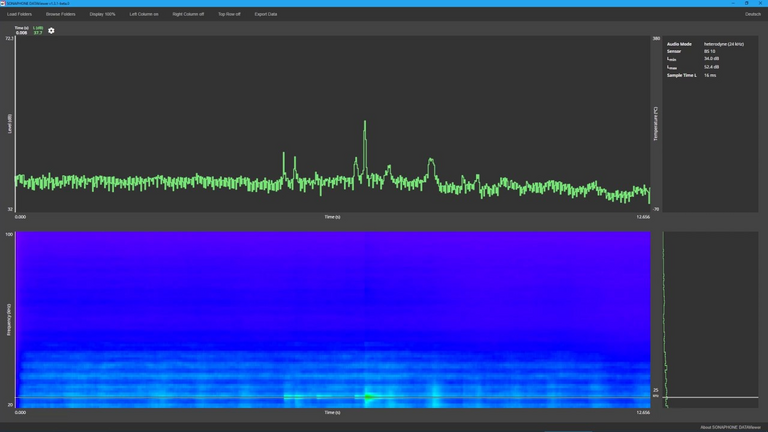Toggle the Right Column off setting
Screen dimensions: 768x432
(188, 14)
